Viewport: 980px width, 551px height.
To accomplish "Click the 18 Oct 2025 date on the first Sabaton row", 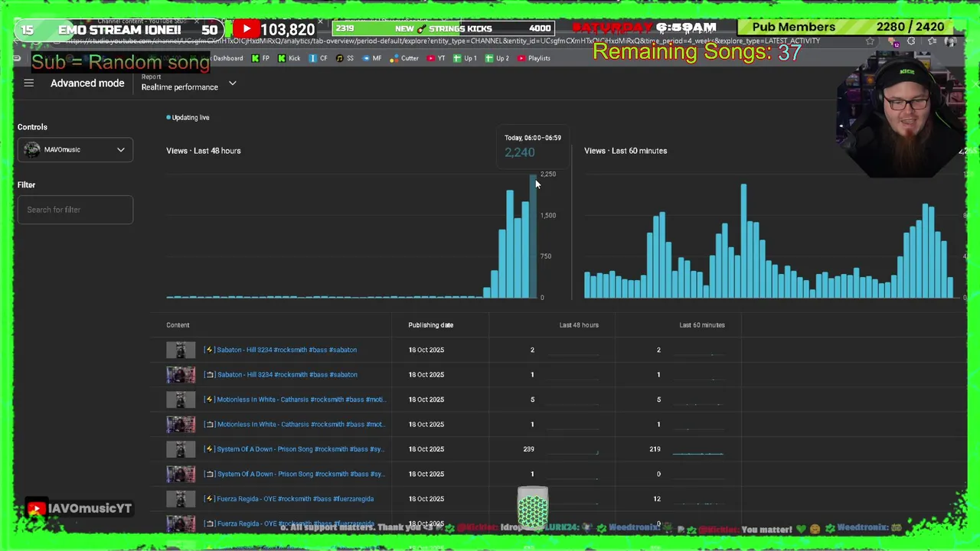I will [x=426, y=350].
